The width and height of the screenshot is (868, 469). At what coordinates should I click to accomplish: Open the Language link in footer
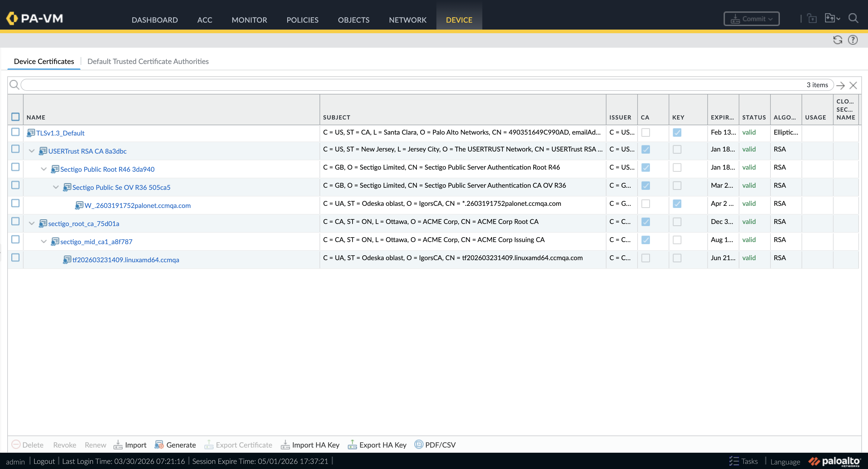click(785, 461)
